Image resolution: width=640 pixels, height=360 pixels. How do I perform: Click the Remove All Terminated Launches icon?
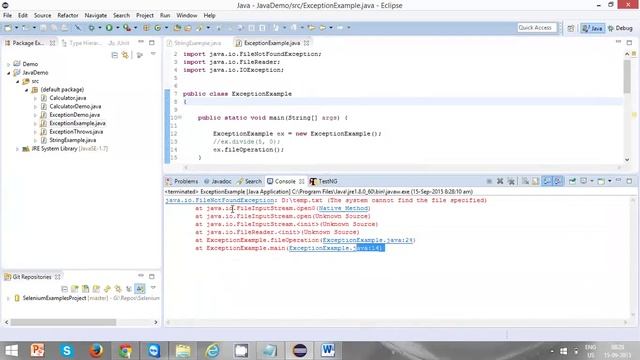pyautogui.click(x=511, y=181)
